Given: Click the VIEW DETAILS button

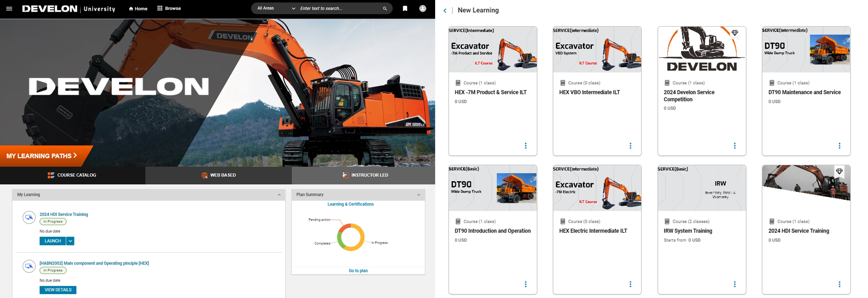Looking at the screenshot, I should (58, 290).
